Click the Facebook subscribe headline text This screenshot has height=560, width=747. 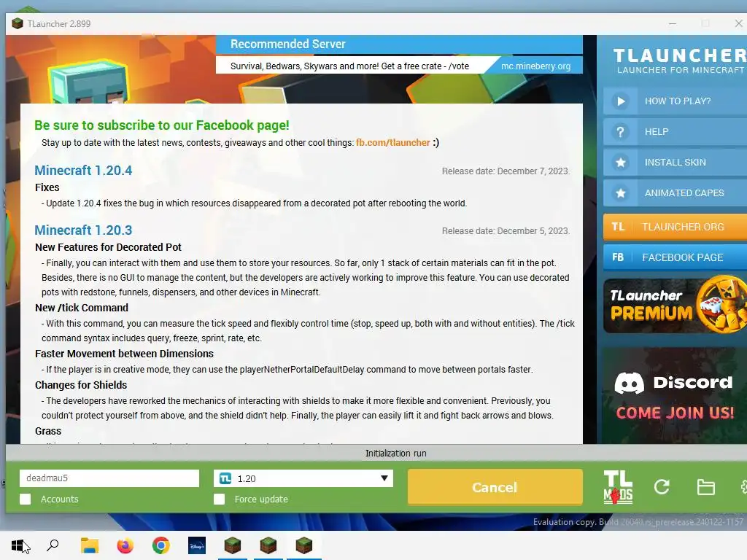pos(161,125)
